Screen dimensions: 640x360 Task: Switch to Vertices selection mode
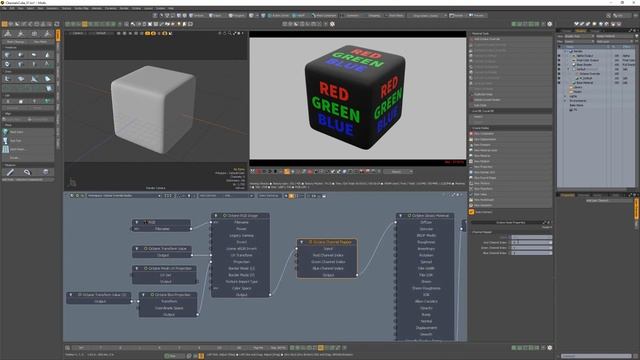click(198, 16)
